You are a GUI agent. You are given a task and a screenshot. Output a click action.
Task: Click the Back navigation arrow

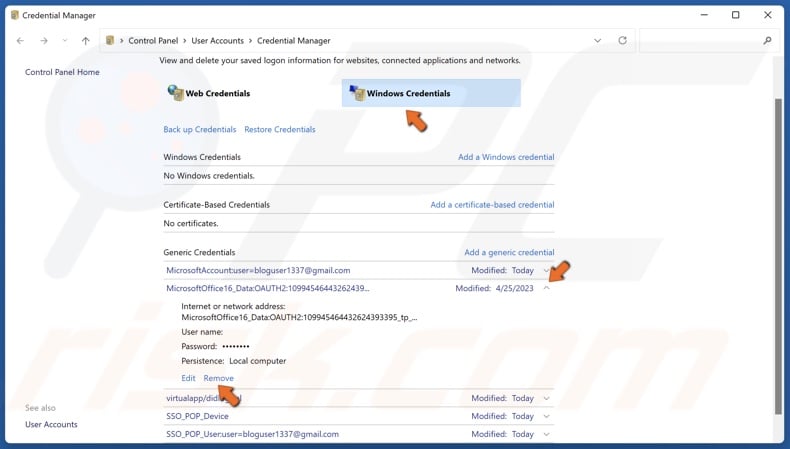[20, 41]
